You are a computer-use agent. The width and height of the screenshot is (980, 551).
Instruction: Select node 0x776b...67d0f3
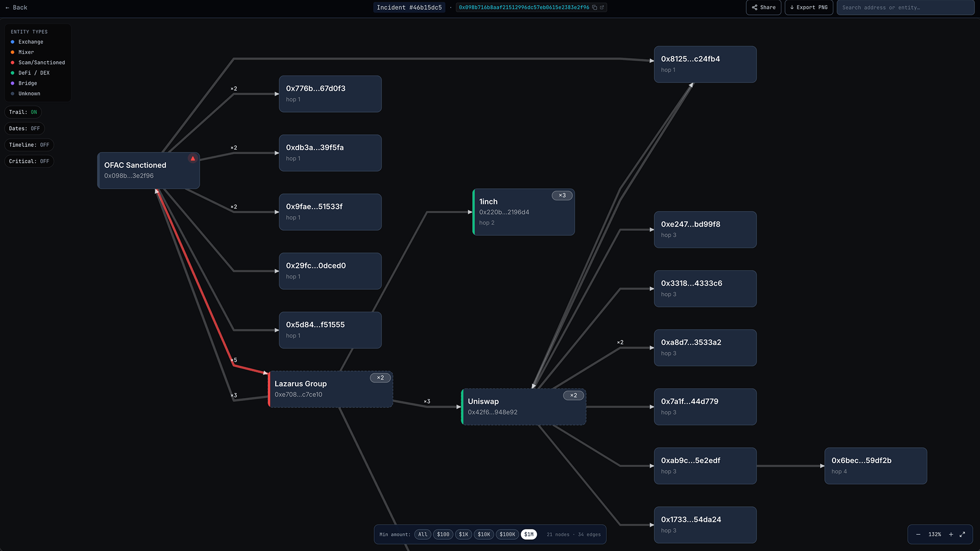tap(330, 94)
